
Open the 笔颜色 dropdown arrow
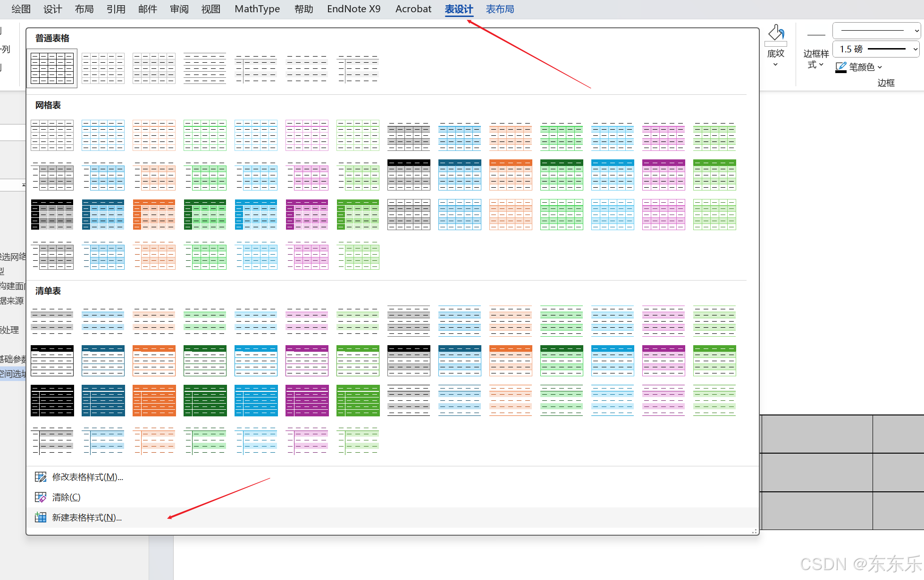point(880,67)
